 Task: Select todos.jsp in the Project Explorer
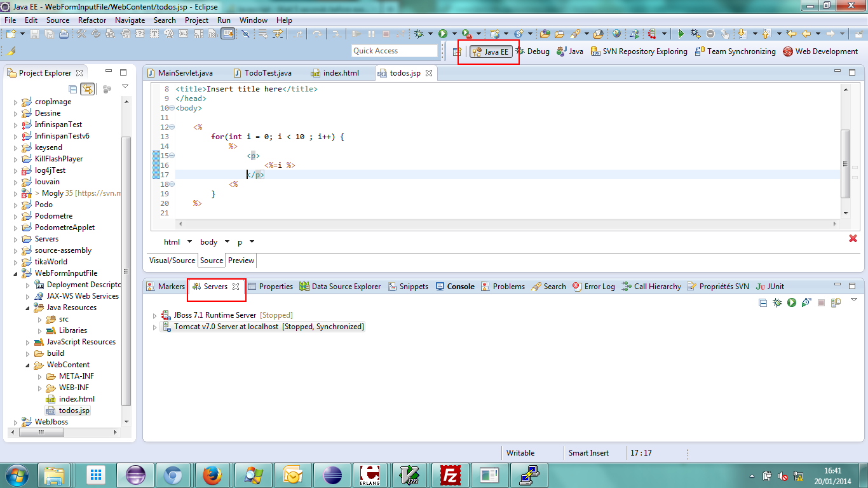coord(68,410)
